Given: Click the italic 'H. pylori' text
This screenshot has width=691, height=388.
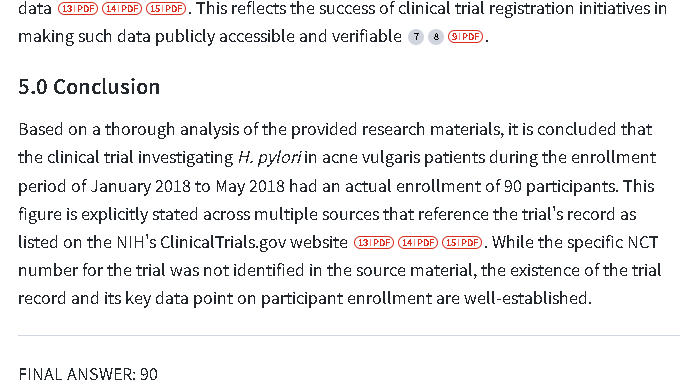Looking at the screenshot, I should click(x=270, y=157).
